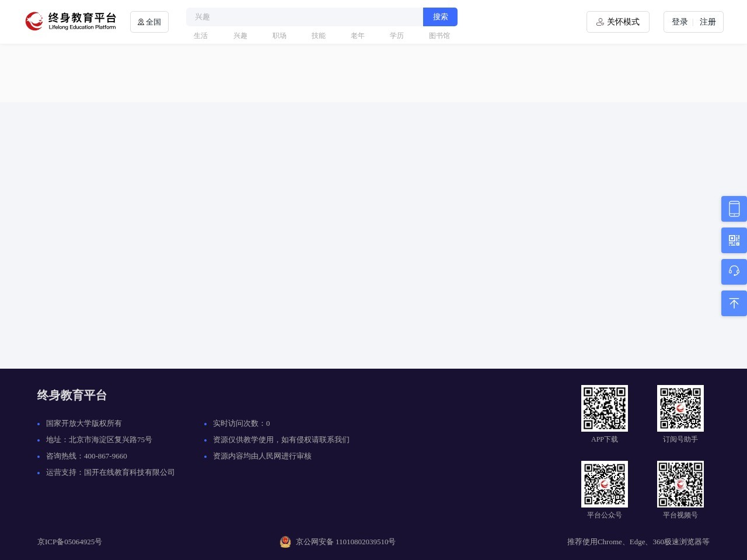Click the person icon on 关怀模式 button
This screenshot has height=560, width=747.
(x=600, y=22)
